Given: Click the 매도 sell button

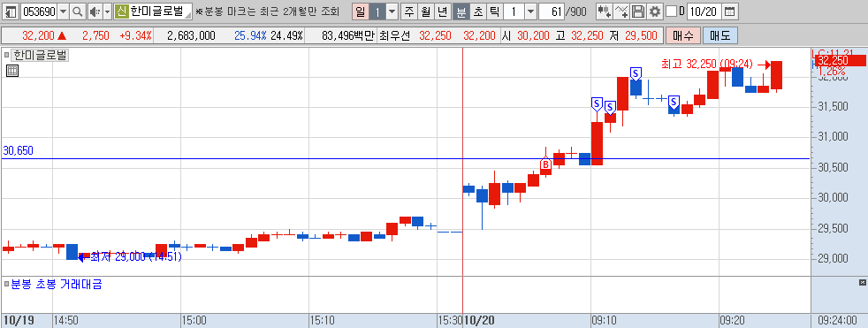Looking at the screenshot, I should point(720,36).
